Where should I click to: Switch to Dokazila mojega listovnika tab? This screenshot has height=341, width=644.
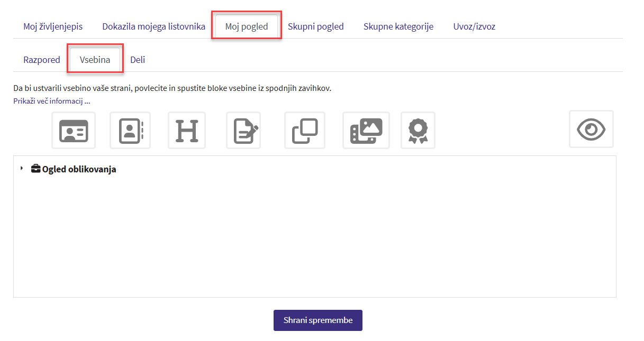[x=153, y=26]
